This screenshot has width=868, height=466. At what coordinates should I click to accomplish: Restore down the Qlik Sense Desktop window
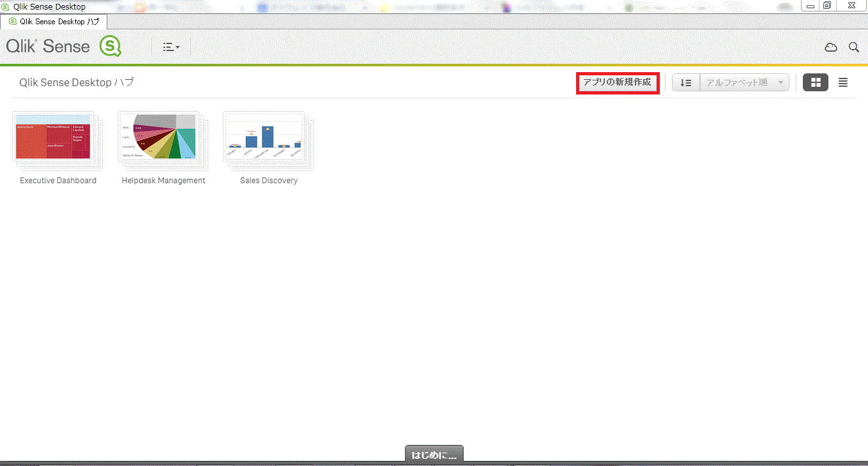827,6
